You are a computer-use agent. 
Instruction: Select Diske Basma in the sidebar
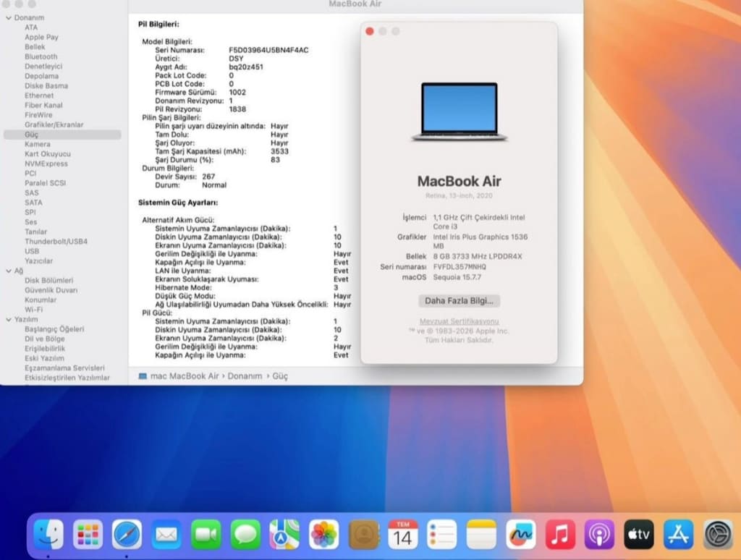pos(46,85)
